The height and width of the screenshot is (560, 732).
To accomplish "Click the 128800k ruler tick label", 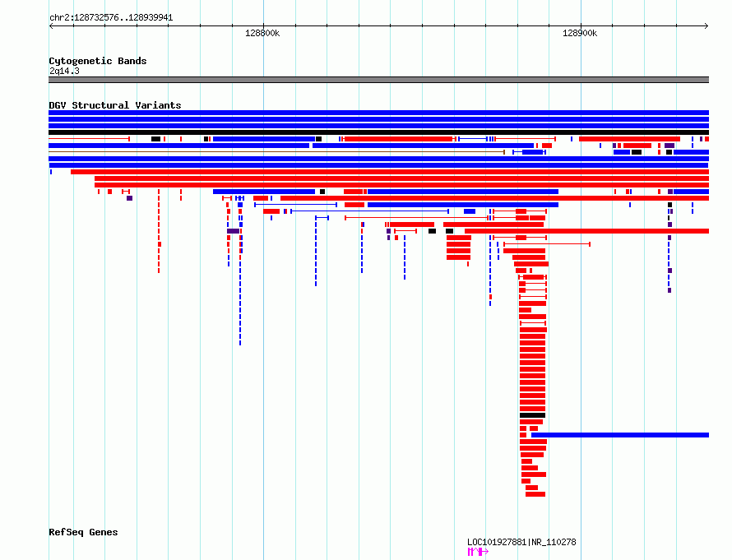I will coord(262,33).
